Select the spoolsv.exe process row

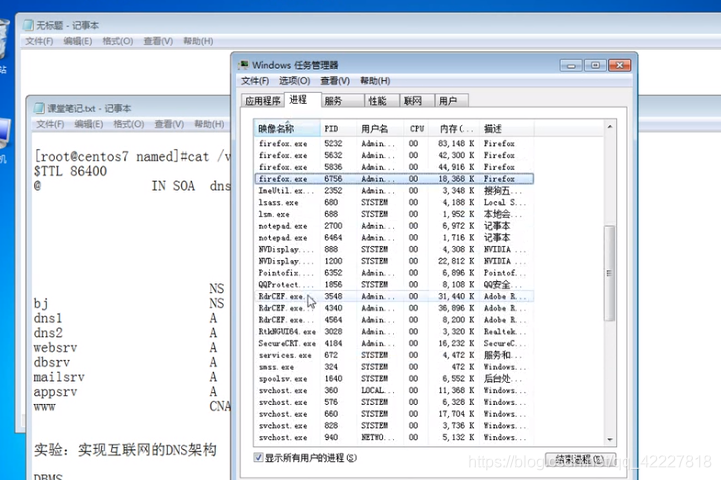coord(394,379)
